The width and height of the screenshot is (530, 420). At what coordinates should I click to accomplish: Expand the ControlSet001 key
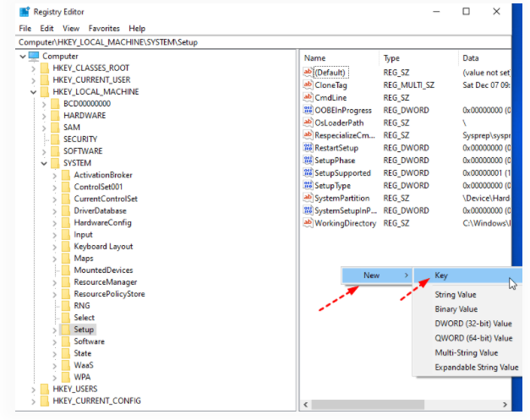(x=54, y=188)
